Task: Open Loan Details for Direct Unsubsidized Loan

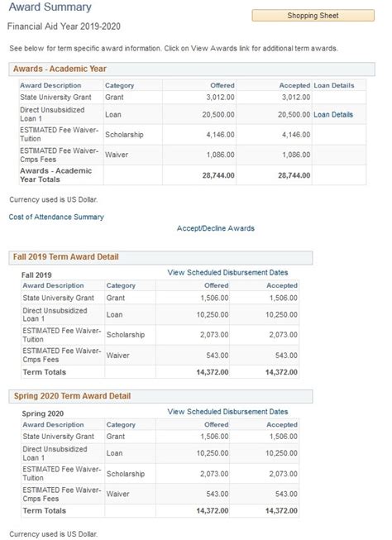Action: pos(333,115)
